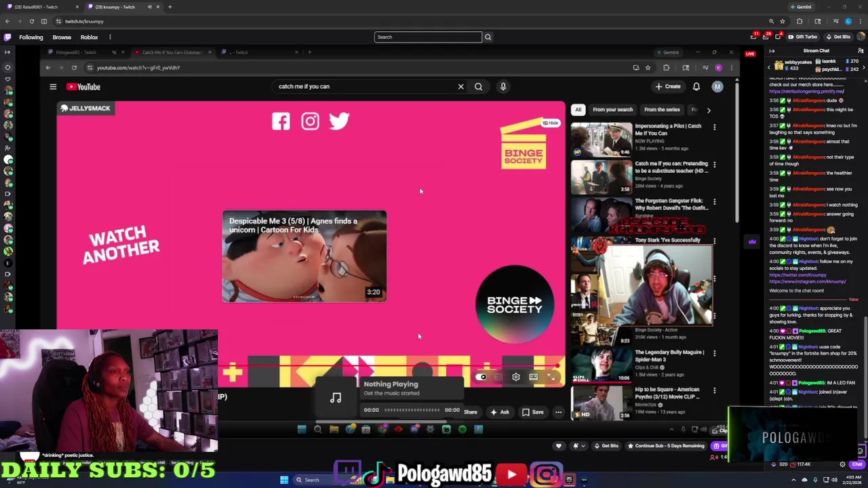This screenshot has width=868, height=488.
Task: Open the Despicable Me 3 end-screen video card
Action: 304,256
